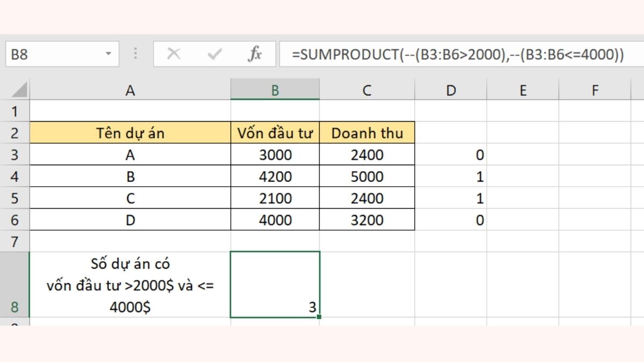Select column A header
The width and height of the screenshot is (644, 362).
130,90
